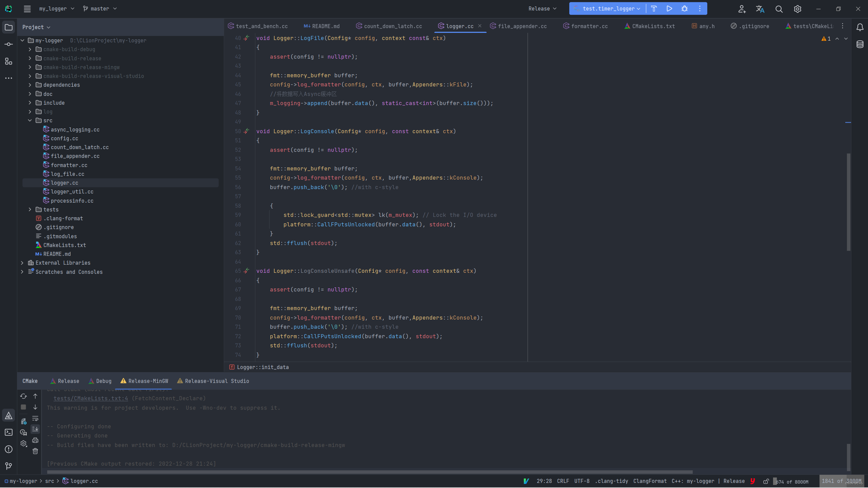This screenshot has height=488, width=868.
Task: Toggle scroll to end in CMake output
Action: coord(35,429)
